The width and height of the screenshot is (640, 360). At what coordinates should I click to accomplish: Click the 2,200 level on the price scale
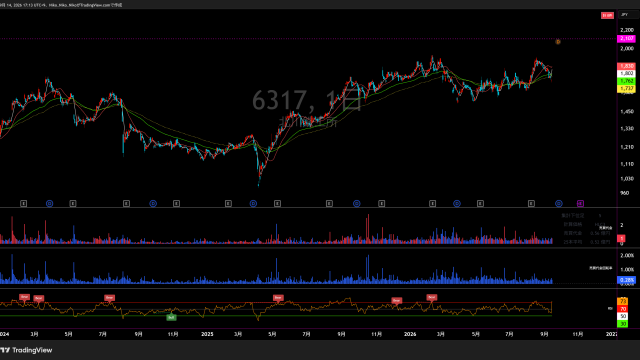point(627,30)
